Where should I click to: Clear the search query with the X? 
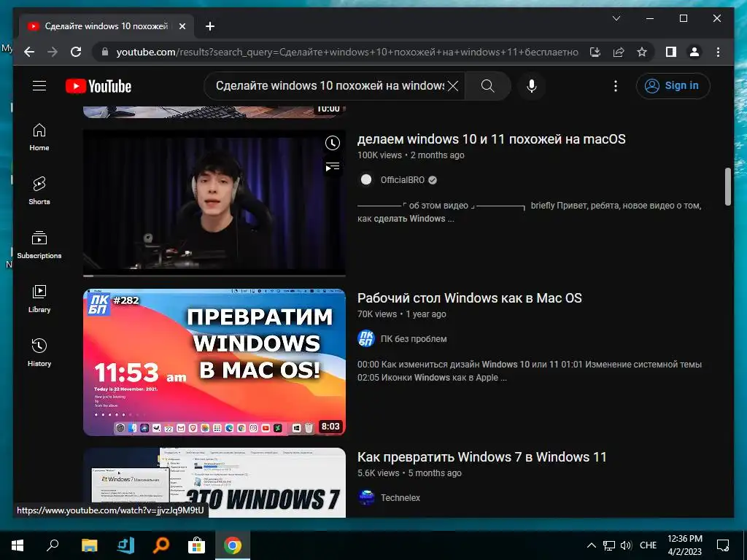click(452, 86)
